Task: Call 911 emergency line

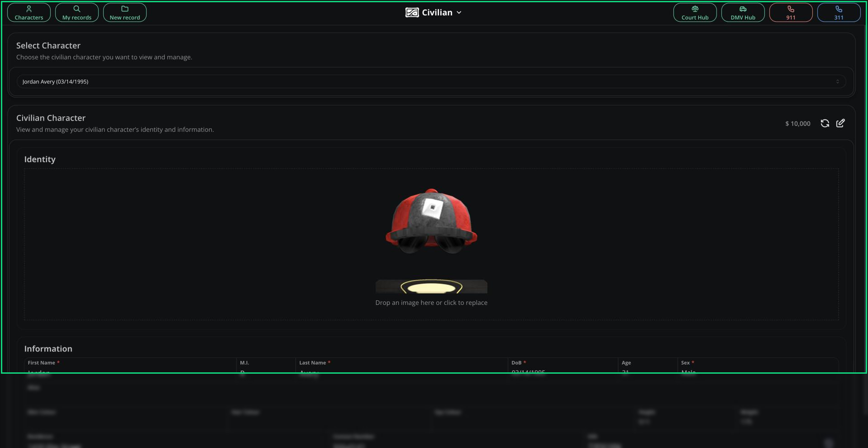Action: 791,13
